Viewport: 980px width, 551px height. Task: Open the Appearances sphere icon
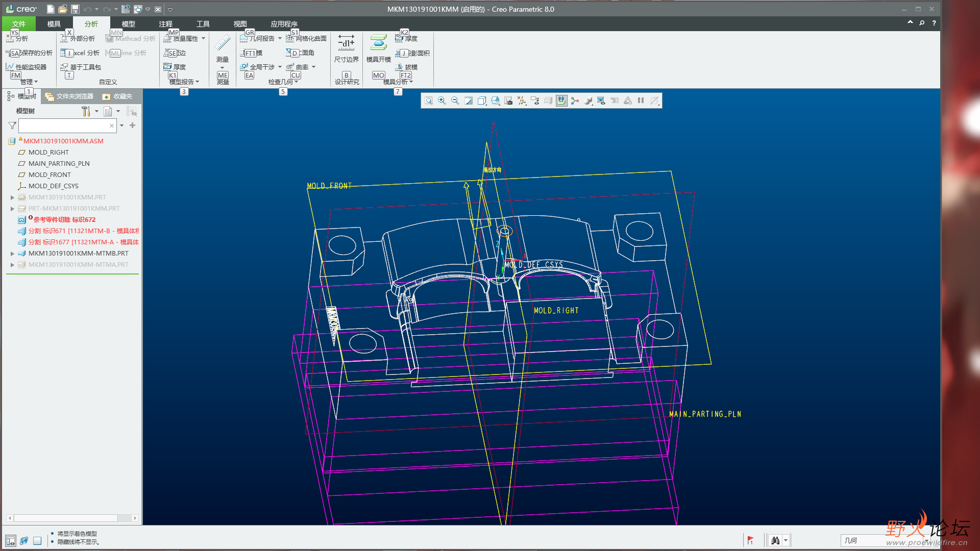(x=588, y=101)
